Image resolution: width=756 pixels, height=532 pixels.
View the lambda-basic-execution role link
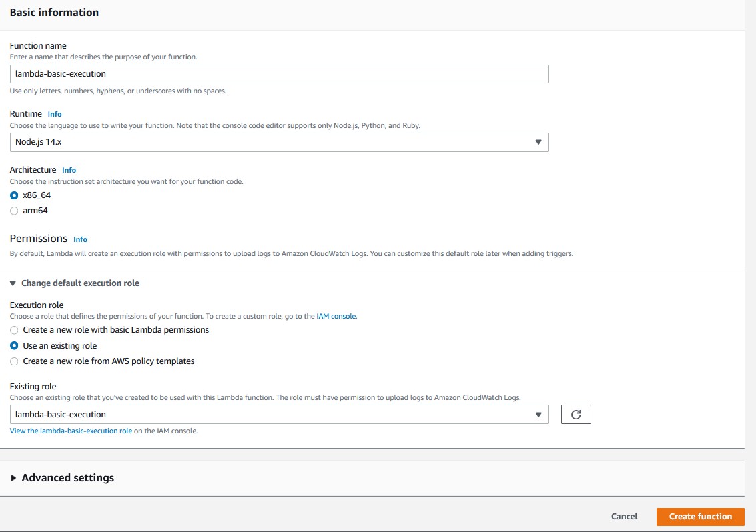coord(71,431)
